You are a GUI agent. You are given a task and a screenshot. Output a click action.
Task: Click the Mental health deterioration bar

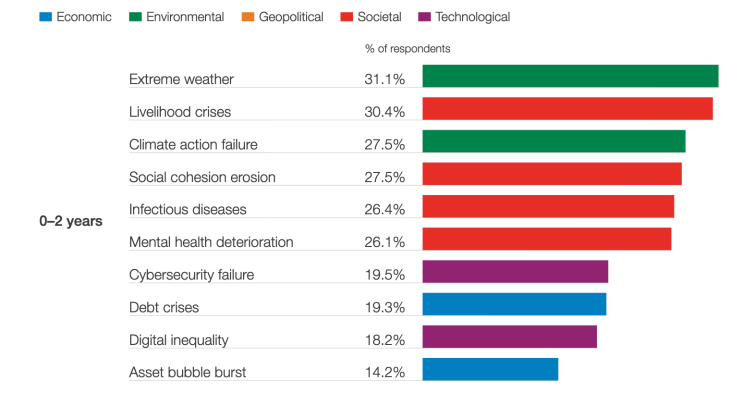(x=547, y=239)
